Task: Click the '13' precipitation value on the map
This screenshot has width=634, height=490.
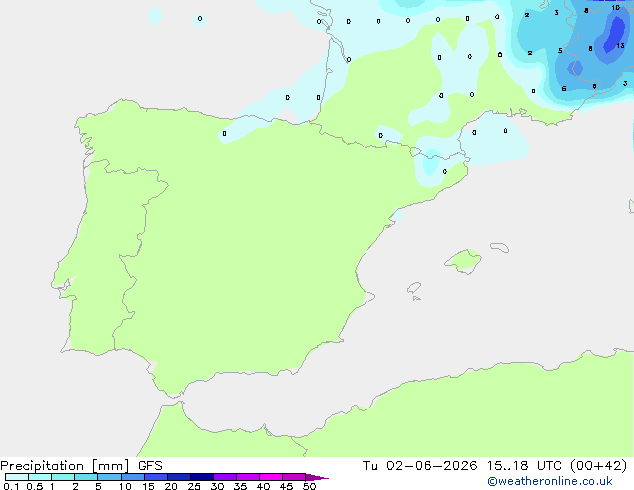Action: [x=620, y=46]
